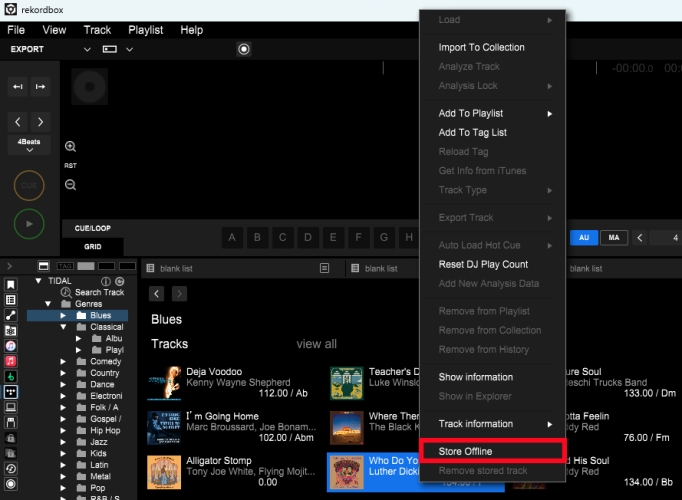Click the view all link beside Tracks
The image size is (682, 500).
point(316,344)
